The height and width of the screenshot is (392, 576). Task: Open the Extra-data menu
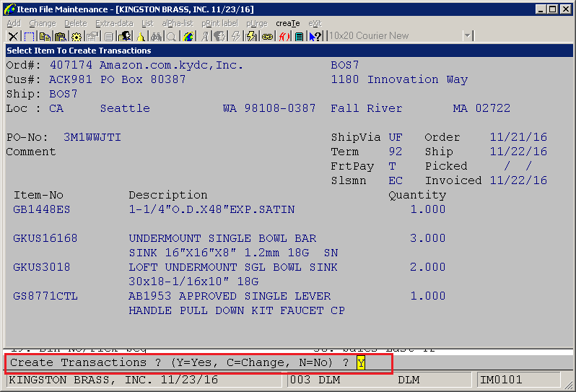tap(114, 24)
